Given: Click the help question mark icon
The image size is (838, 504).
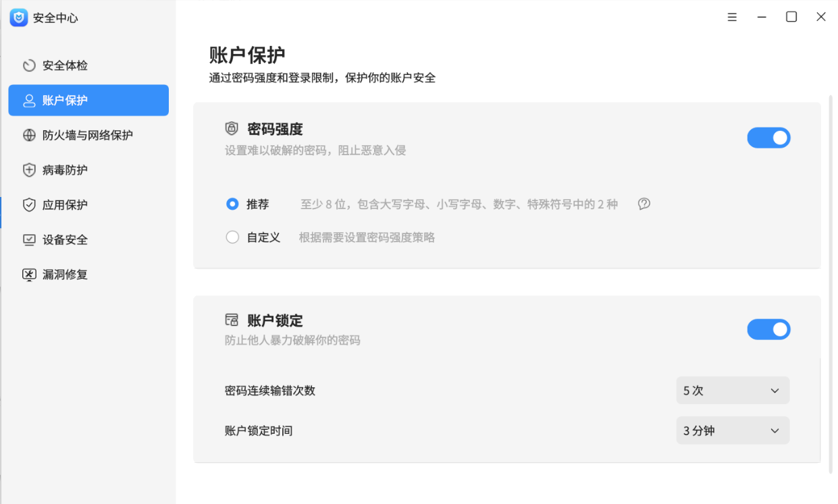Looking at the screenshot, I should (644, 204).
